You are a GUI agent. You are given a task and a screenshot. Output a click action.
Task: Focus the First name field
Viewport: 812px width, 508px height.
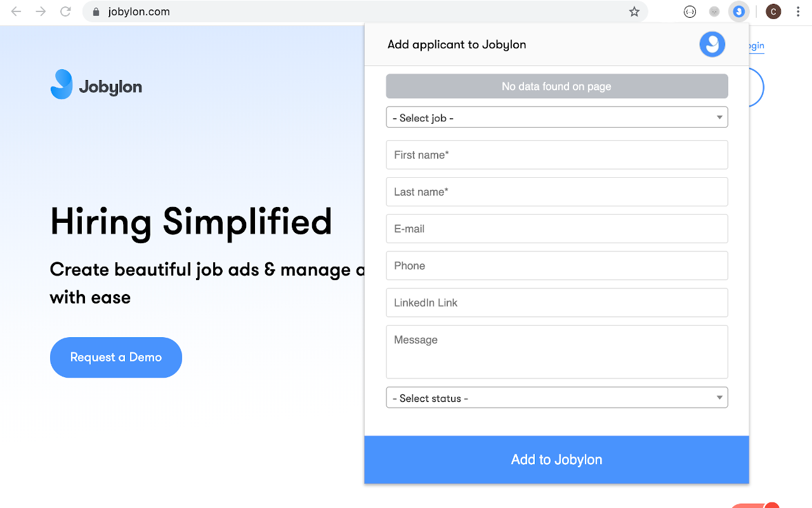pos(556,155)
